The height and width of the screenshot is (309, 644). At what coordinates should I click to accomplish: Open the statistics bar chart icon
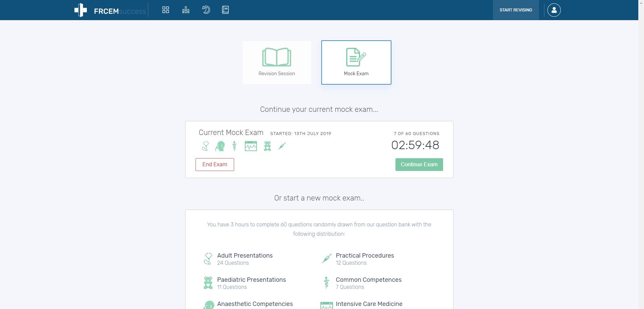coord(186,10)
